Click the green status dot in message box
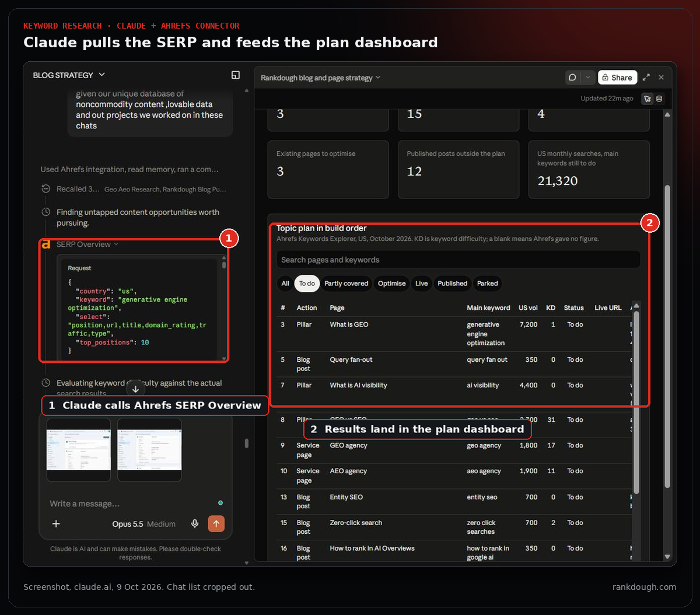This screenshot has width=700, height=615. pos(220,503)
